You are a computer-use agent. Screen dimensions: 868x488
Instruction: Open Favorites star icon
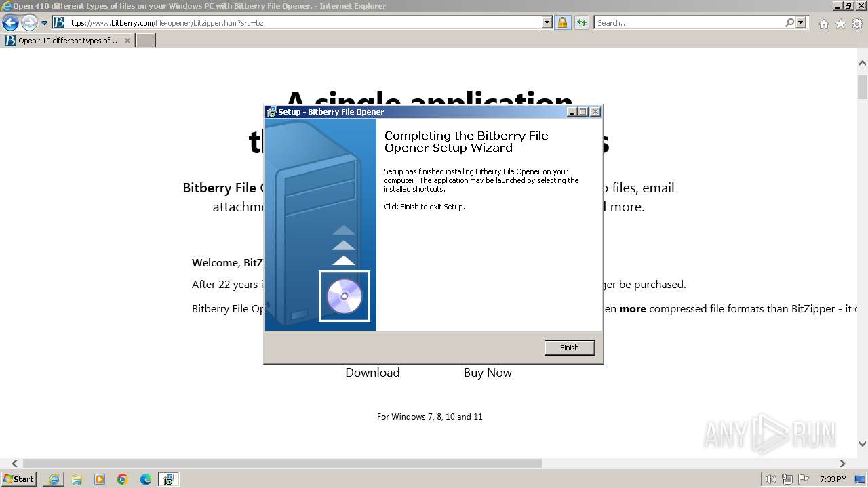pos(840,24)
